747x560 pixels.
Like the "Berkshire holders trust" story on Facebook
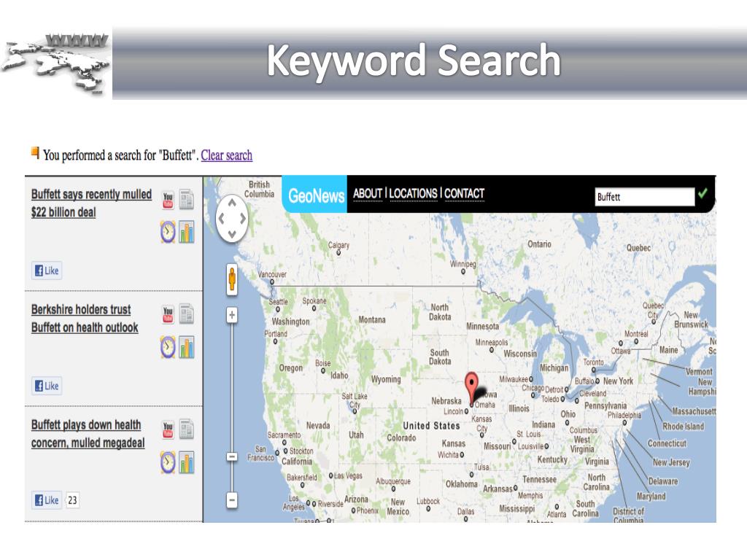click(x=47, y=386)
